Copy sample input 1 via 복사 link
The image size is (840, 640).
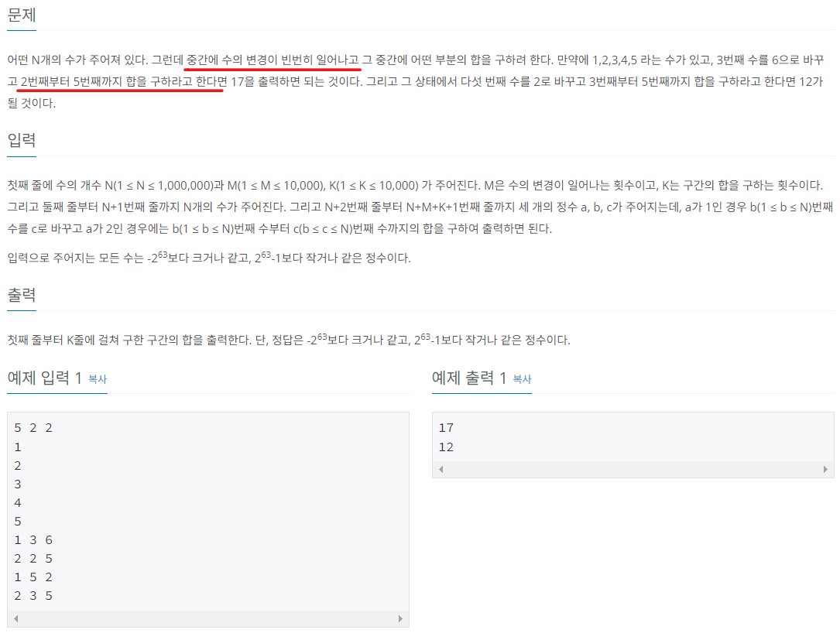click(98, 379)
